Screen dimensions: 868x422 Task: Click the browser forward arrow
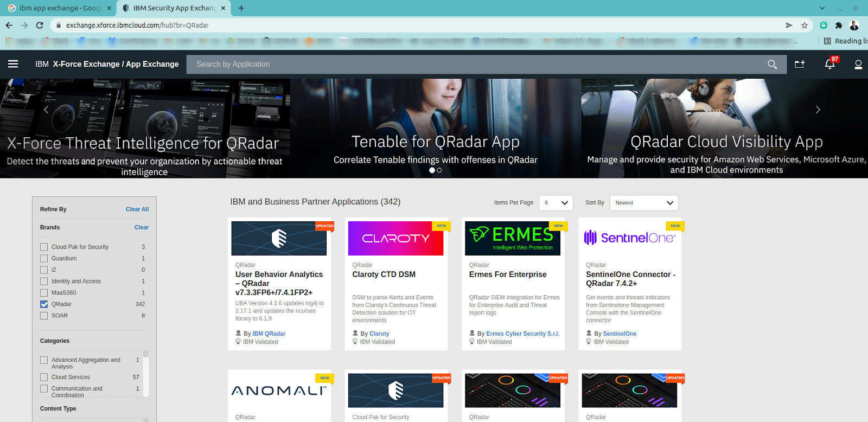click(x=24, y=25)
